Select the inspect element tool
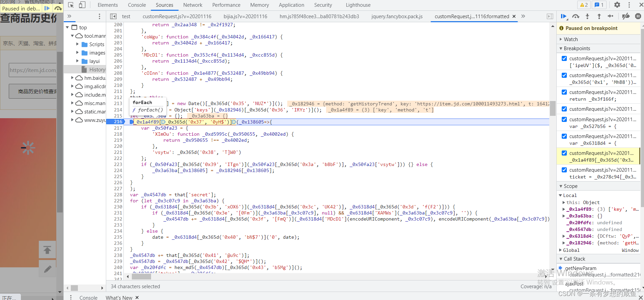644x300 pixels. click(71, 5)
